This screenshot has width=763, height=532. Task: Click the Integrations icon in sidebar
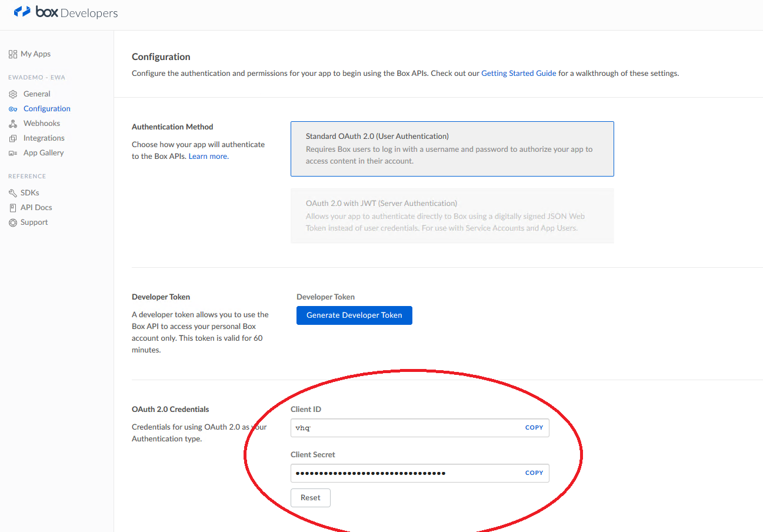(13, 138)
